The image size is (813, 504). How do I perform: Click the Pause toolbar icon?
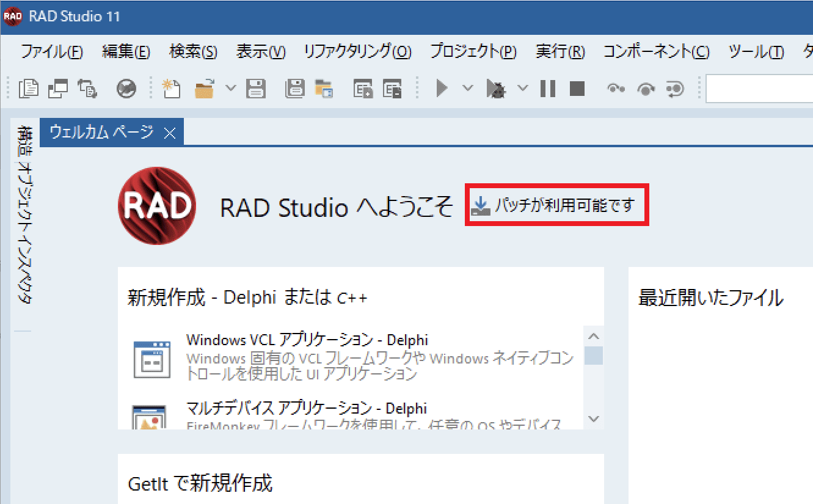pos(548,89)
